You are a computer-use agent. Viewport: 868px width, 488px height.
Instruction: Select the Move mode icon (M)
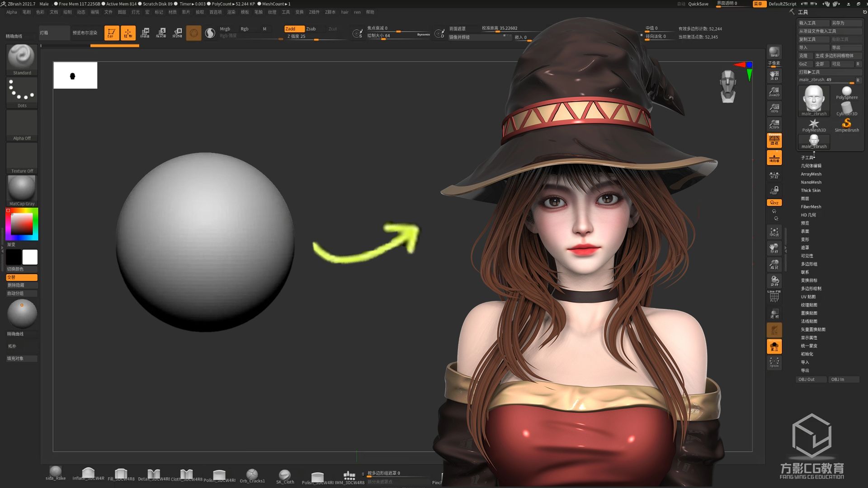pos(145,33)
